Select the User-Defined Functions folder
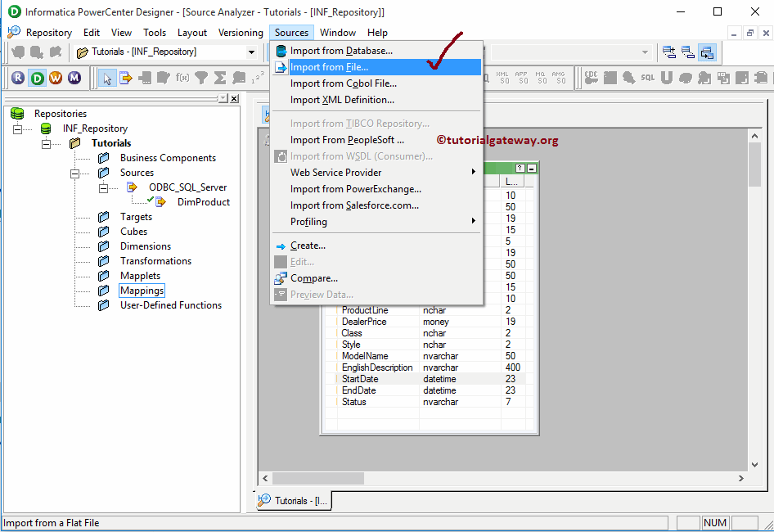Image resolution: width=774 pixels, height=532 pixels. point(171,305)
